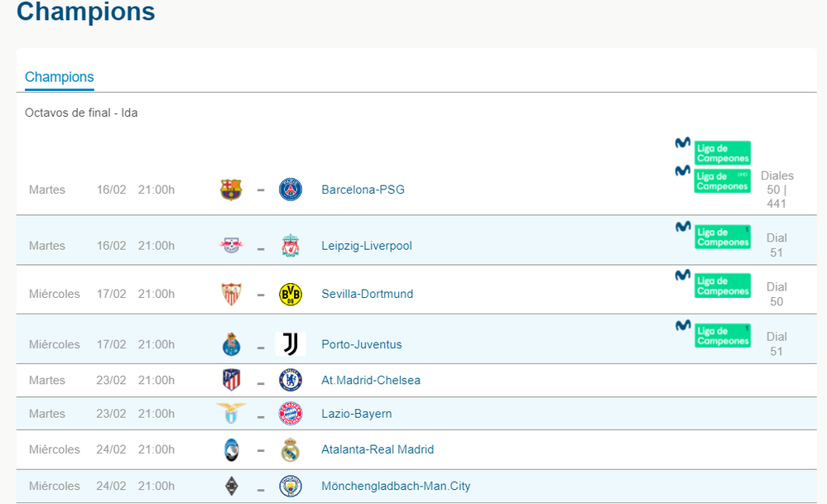The height and width of the screenshot is (504, 827).
Task: Click the Sevilla FC crest icon
Action: [x=231, y=293]
